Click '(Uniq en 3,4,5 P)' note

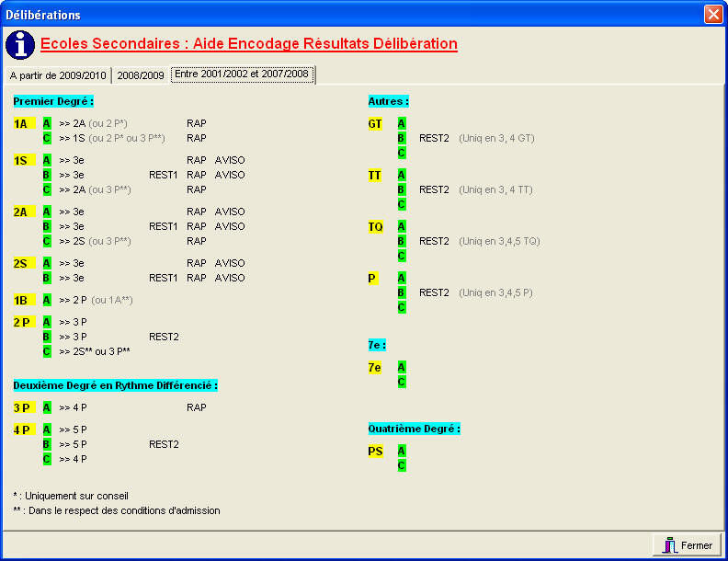tap(495, 293)
